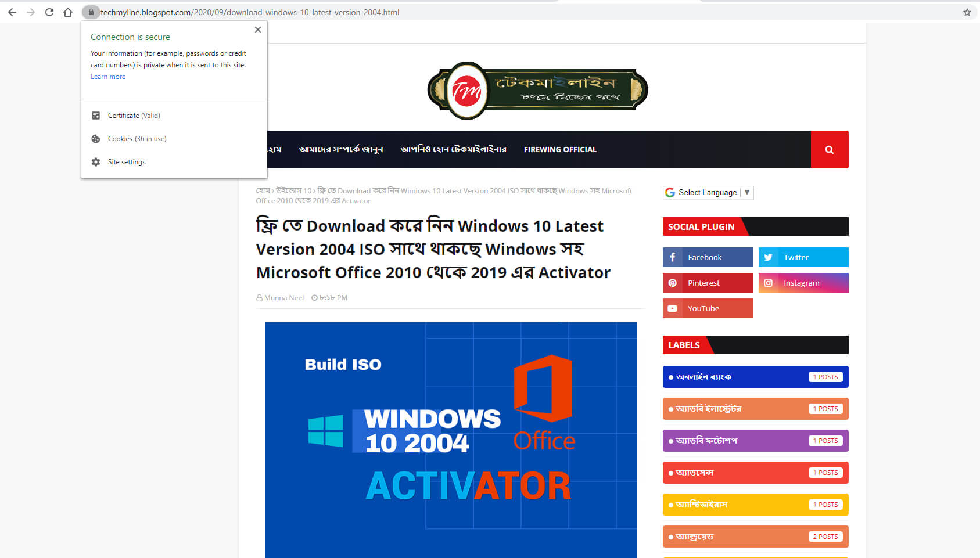The height and width of the screenshot is (558, 980).
Task: Open the browser home page icon
Action: [68, 12]
